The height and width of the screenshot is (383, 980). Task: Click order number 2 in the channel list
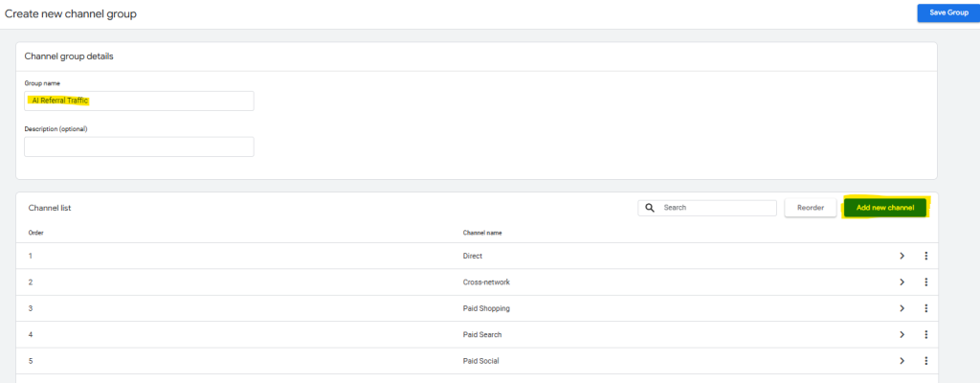coord(31,282)
